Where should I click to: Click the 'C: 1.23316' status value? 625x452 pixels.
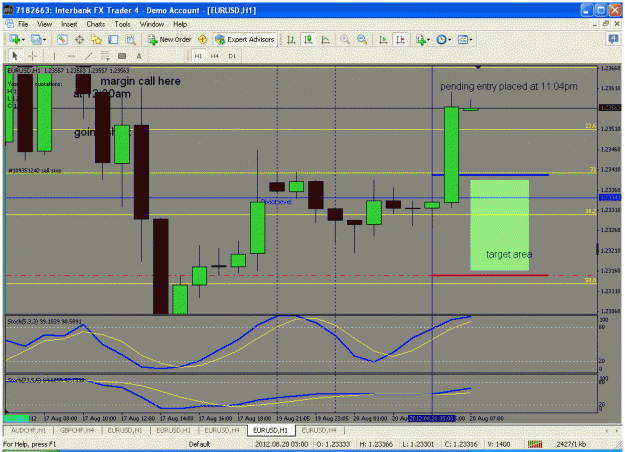click(x=461, y=444)
